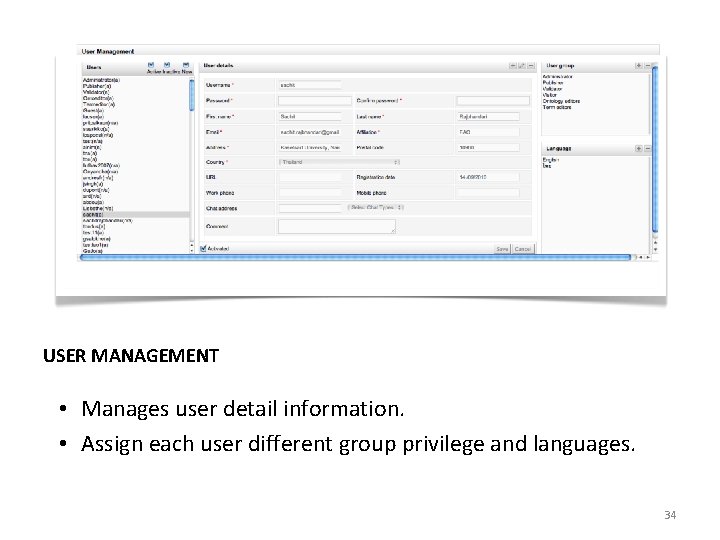Viewport: 720px width, 540px height.
Task: Click the URL input field
Action: pyautogui.click(x=310, y=177)
